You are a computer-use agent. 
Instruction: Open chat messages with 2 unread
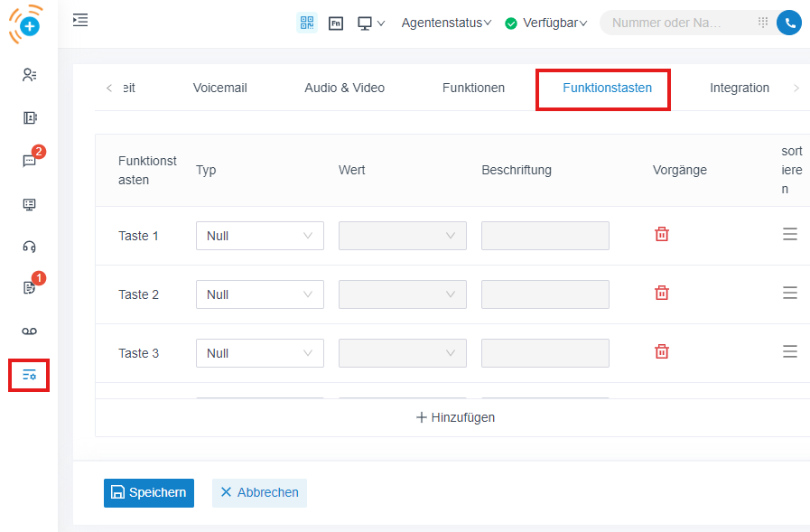tap(29, 161)
